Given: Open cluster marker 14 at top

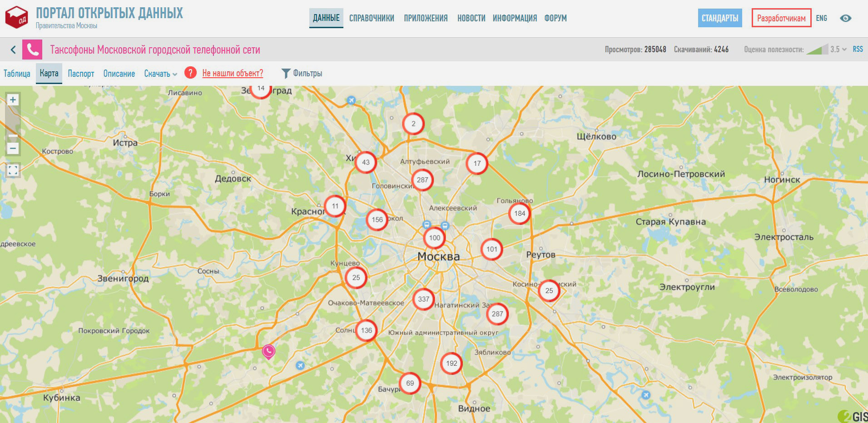Looking at the screenshot, I should tap(261, 90).
